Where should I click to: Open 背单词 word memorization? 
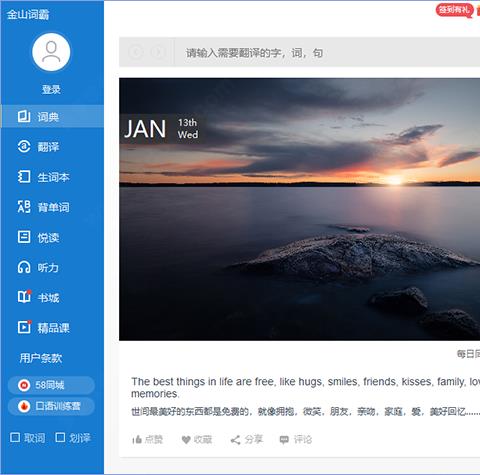52,207
